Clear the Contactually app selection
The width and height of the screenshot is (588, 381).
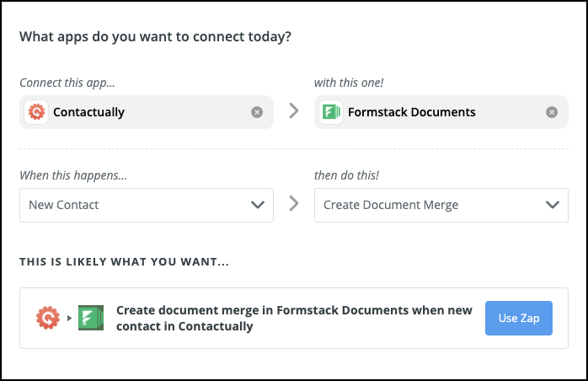pos(257,112)
